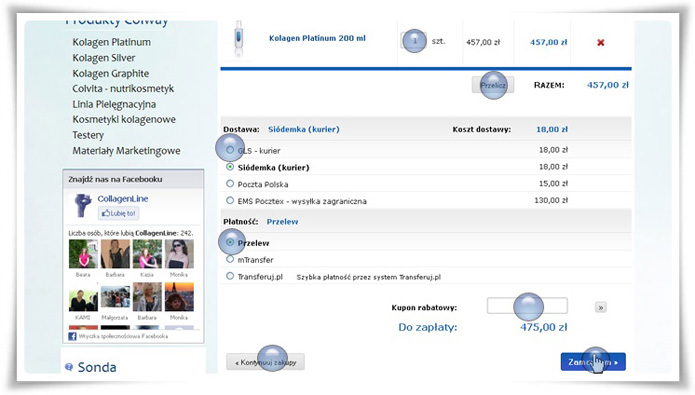Apply coupon with the arrow button

(601, 307)
